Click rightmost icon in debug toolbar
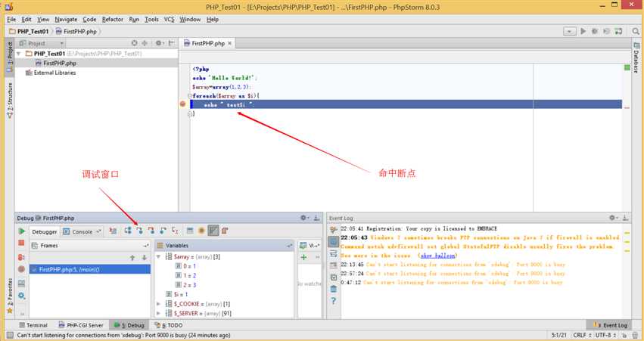The height and width of the screenshot is (341, 644). coord(225,231)
